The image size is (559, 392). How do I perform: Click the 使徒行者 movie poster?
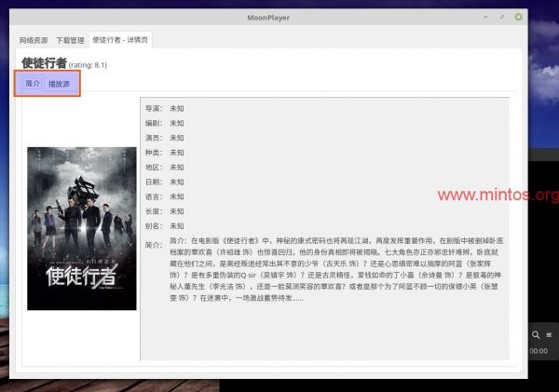(82, 229)
